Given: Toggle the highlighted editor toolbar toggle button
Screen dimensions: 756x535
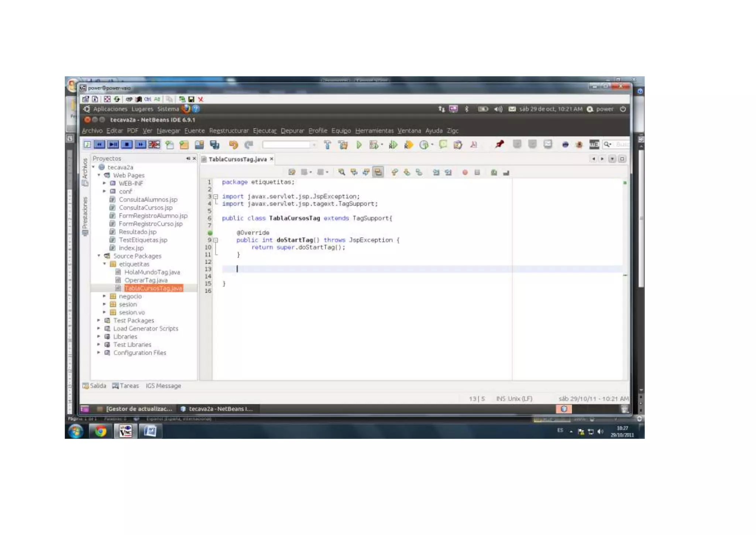Looking at the screenshot, I should 378,172.
